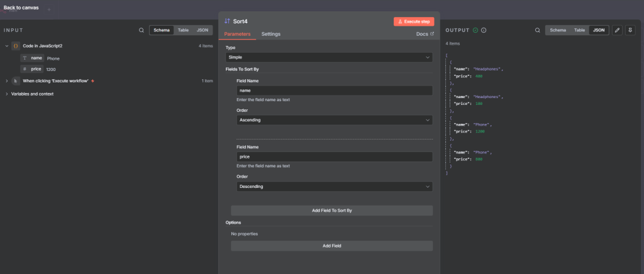
Task: Open the Settings tab
Action: [x=270, y=34]
